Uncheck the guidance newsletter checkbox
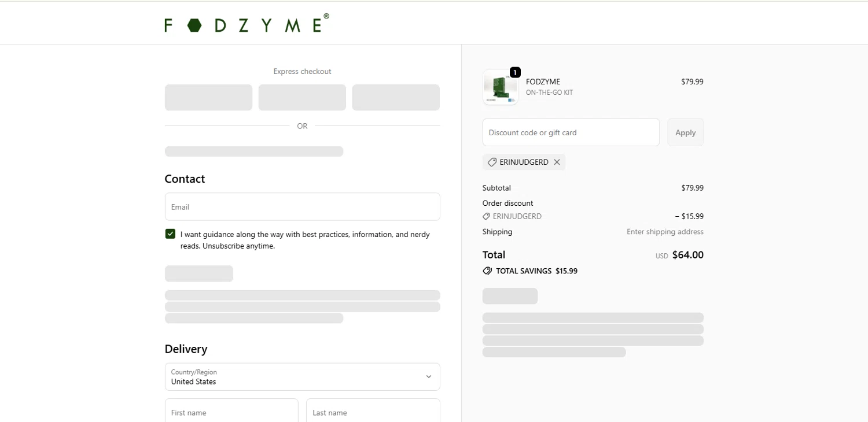 pyautogui.click(x=170, y=234)
